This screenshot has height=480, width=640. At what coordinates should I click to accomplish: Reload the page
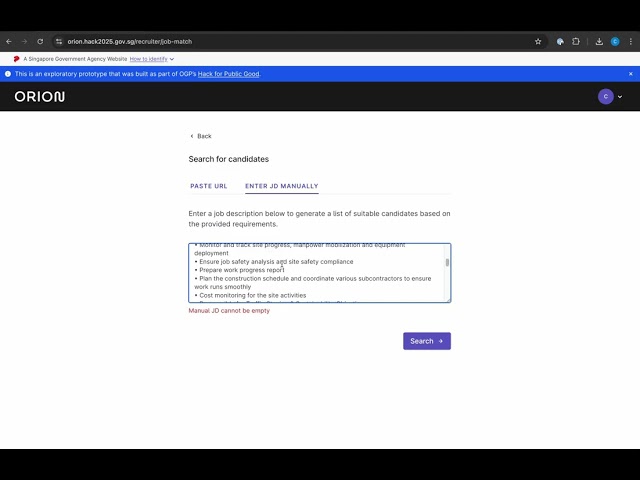tap(40, 42)
